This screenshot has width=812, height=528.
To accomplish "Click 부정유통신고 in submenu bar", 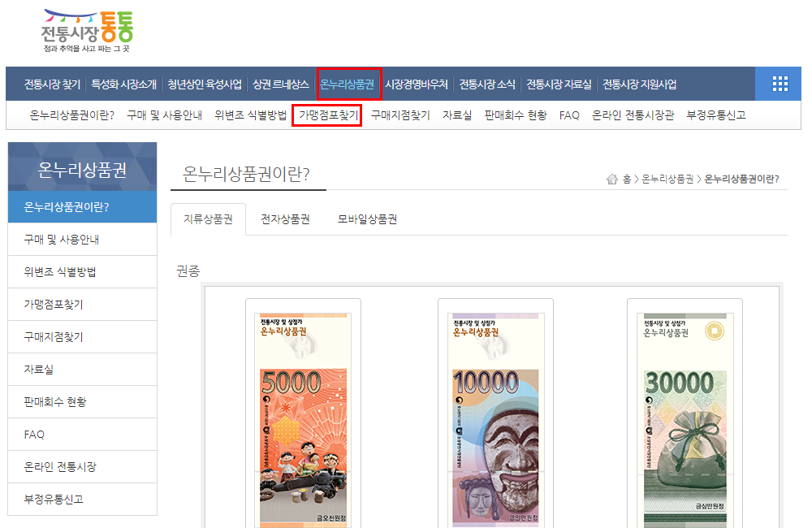I will click(x=716, y=115).
